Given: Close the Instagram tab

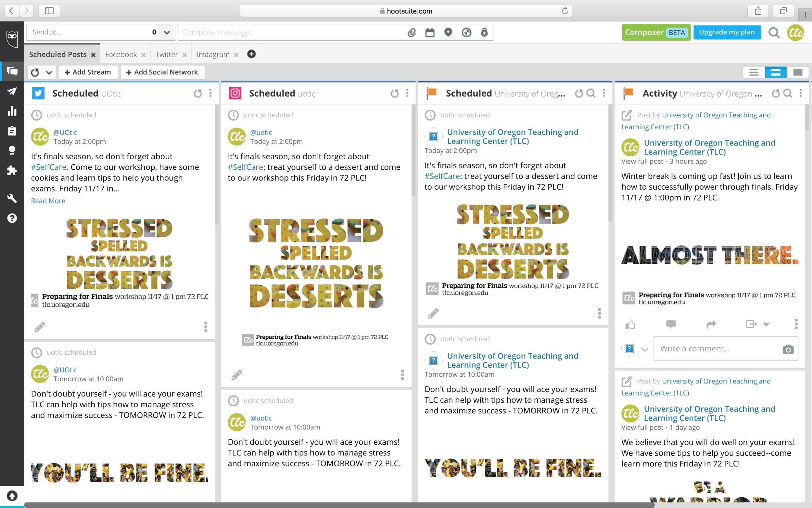Looking at the screenshot, I should (x=236, y=55).
